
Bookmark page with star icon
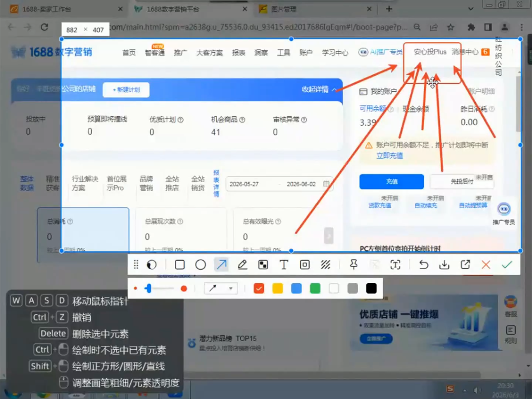[x=450, y=27]
